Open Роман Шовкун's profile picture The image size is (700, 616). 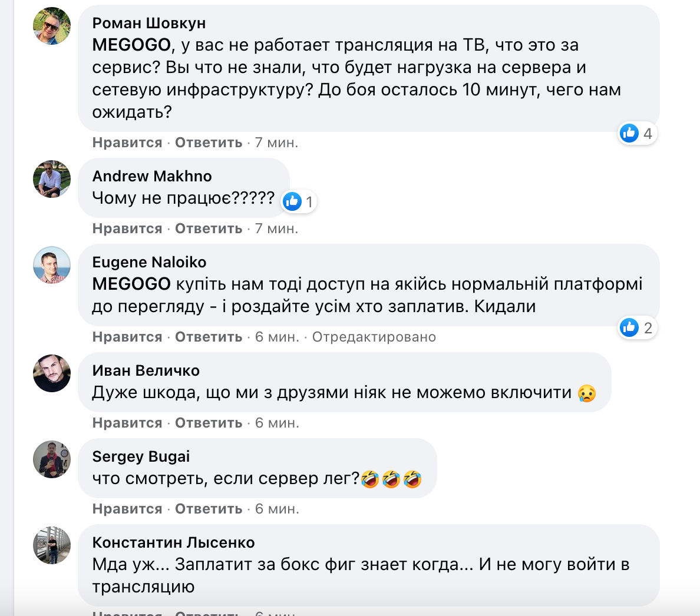pyautogui.click(x=51, y=25)
